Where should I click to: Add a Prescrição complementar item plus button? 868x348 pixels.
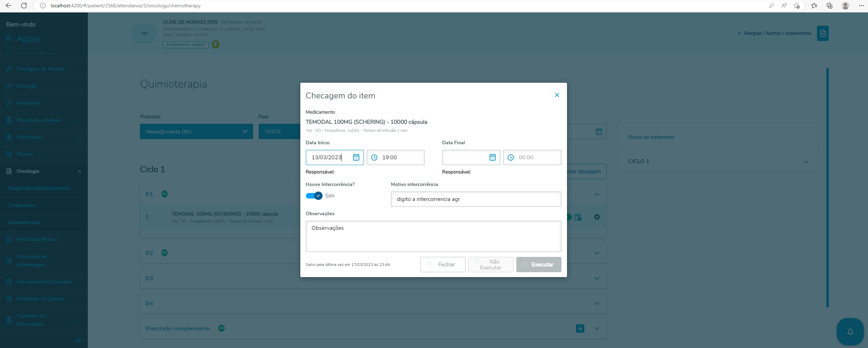[580, 329]
